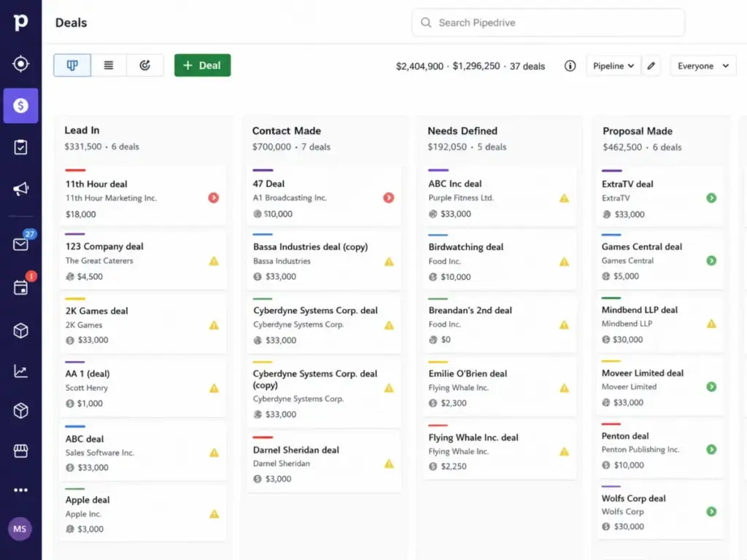Click green activity arrow on Games Central deal
The width and height of the screenshot is (747, 560).
[x=711, y=260]
